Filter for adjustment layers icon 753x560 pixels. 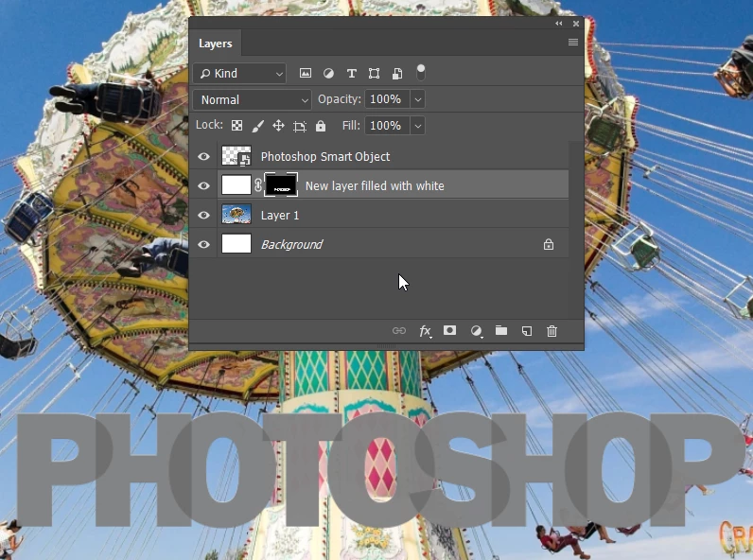tap(328, 73)
